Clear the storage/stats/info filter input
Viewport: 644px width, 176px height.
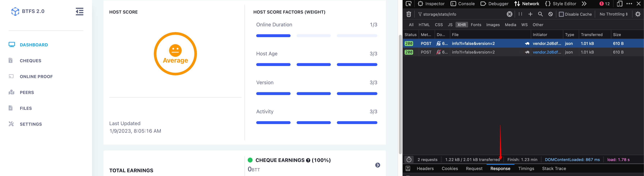pyautogui.click(x=509, y=14)
